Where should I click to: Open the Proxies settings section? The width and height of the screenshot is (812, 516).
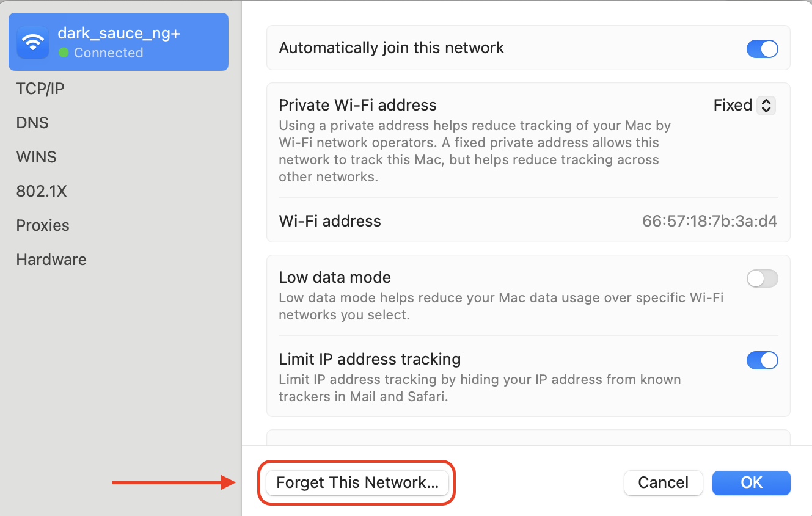[42, 225]
